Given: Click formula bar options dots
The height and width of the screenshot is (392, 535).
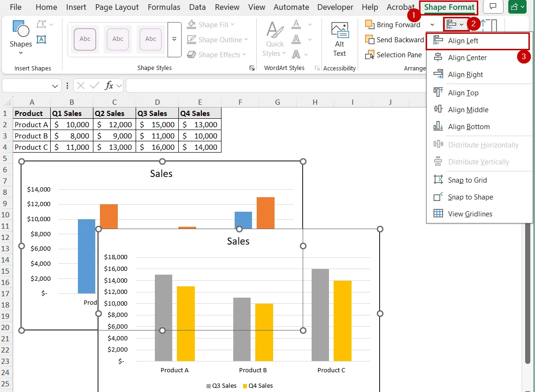Looking at the screenshot, I should pos(67,85).
